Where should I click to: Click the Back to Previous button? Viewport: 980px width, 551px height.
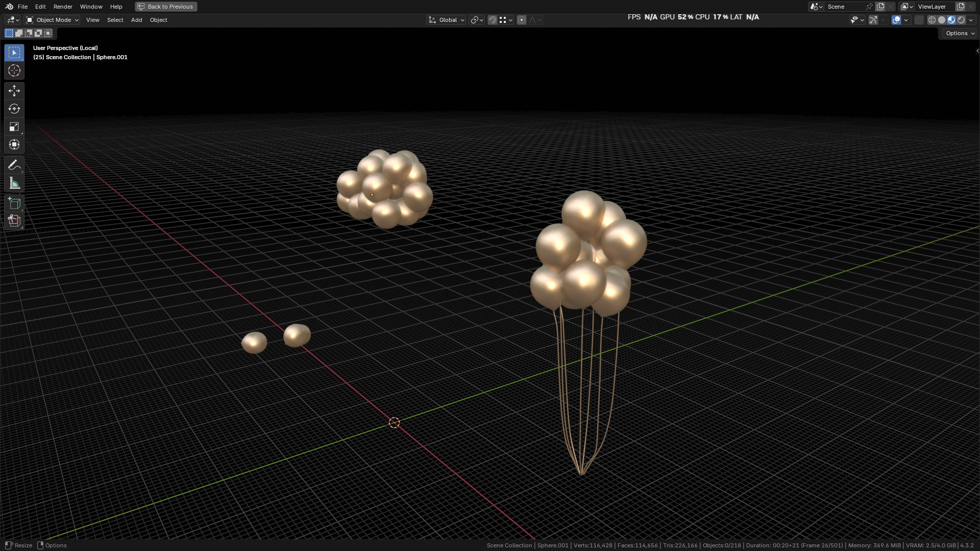[x=166, y=7]
